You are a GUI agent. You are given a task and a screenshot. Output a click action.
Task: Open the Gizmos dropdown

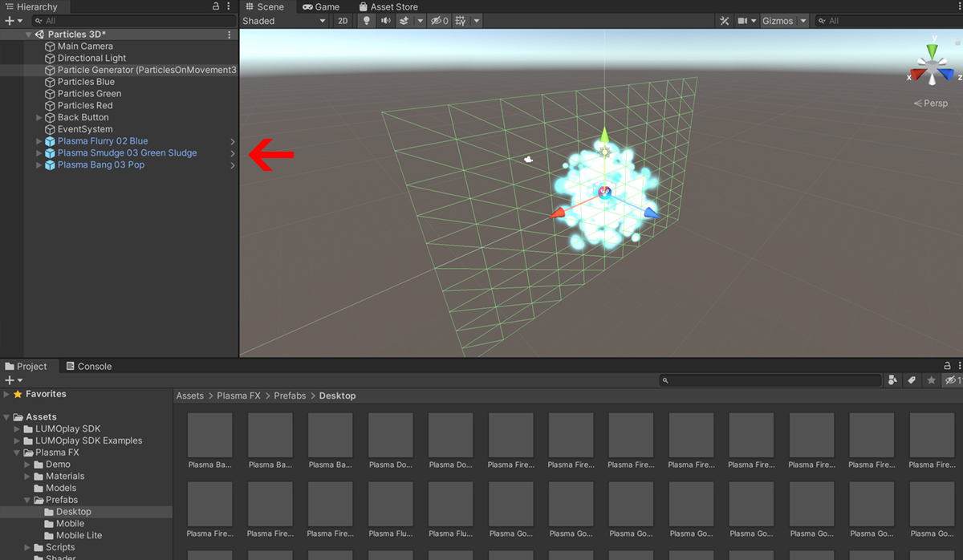[784, 21]
